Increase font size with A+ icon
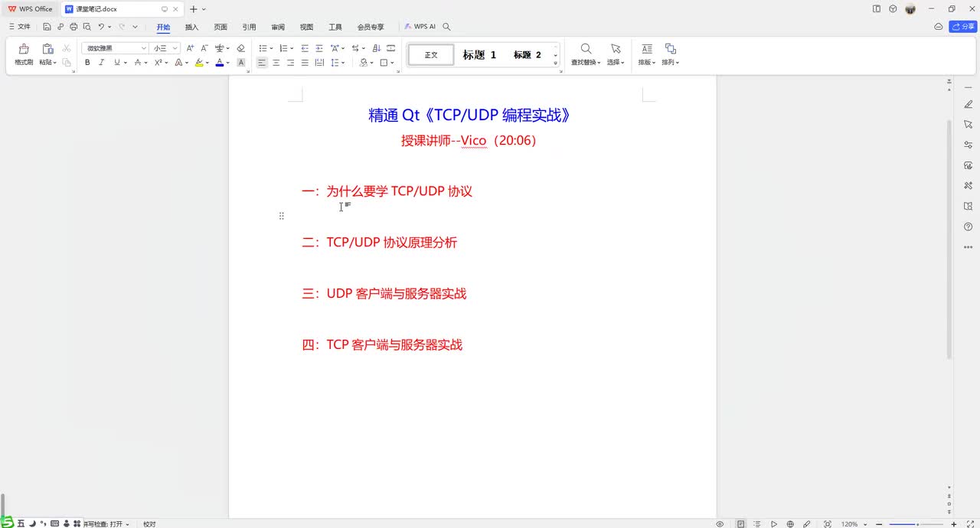Screen dimensions: 980x528 (191, 48)
